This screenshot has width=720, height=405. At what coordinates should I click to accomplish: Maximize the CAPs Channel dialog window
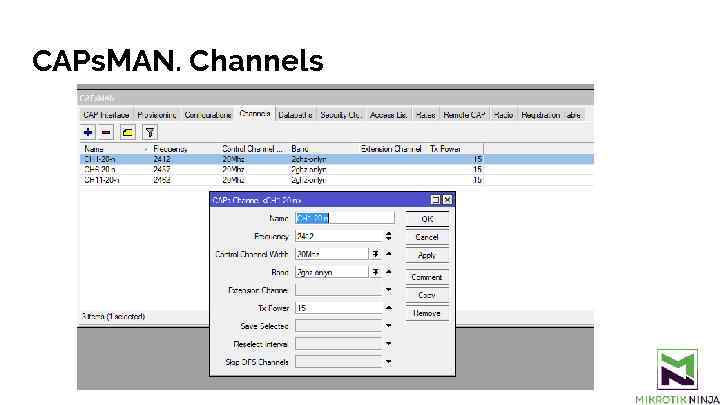435,200
